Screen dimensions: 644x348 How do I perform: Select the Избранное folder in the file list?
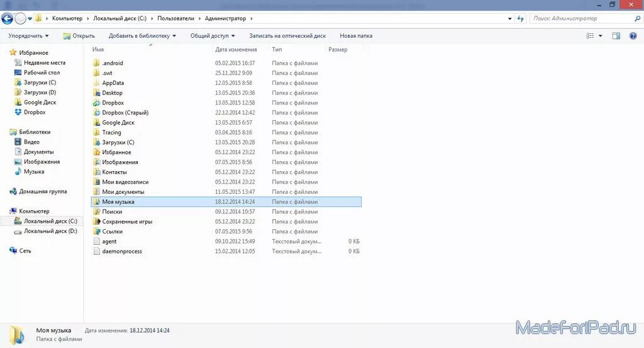(x=112, y=152)
